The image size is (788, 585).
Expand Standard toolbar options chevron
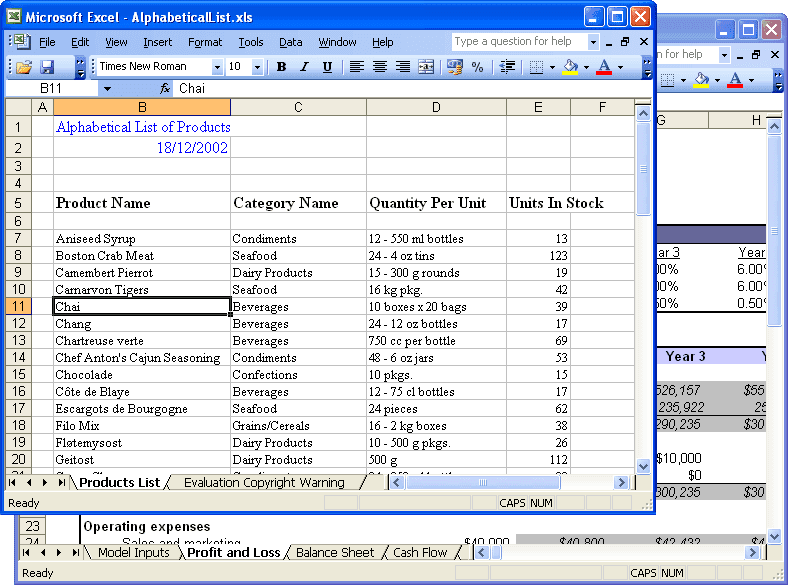[x=80, y=67]
